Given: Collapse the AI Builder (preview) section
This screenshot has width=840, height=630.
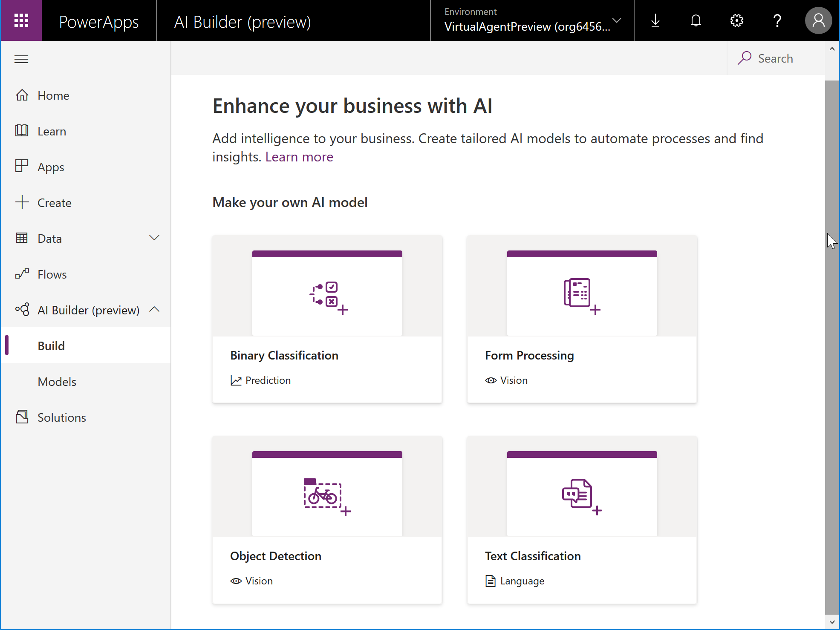Looking at the screenshot, I should point(154,310).
